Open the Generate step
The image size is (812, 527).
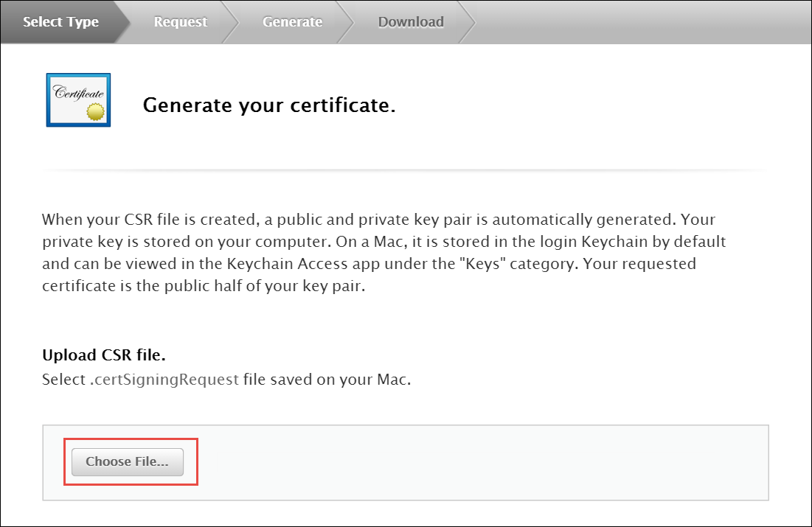coord(292,22)
